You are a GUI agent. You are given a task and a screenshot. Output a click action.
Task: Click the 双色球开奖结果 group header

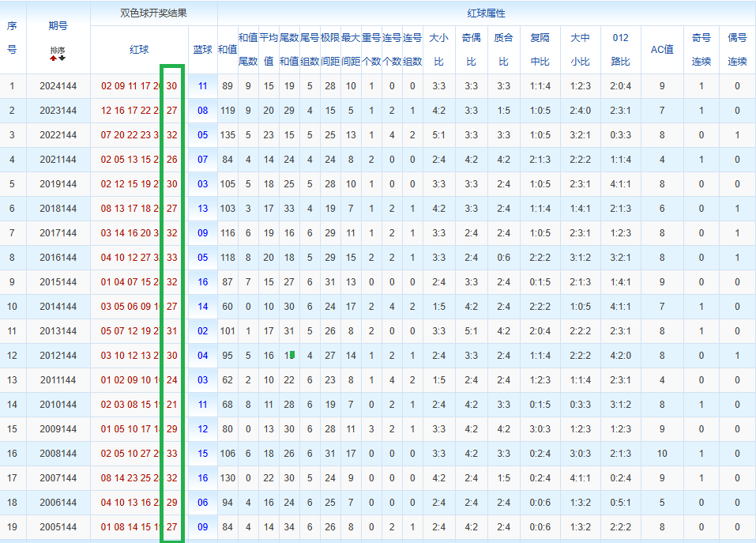coord(154,13)
